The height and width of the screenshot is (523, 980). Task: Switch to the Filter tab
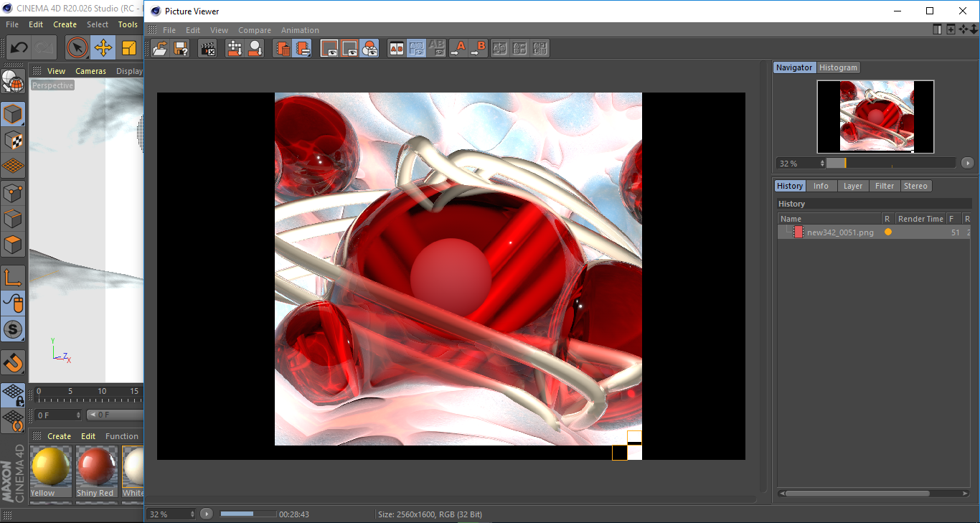tap(885, 186)
